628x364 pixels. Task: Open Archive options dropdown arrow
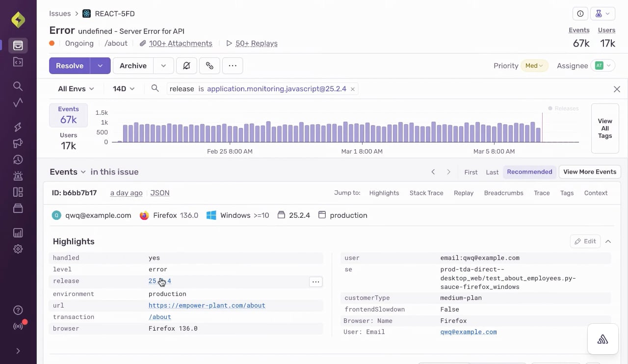coord(164,66)
